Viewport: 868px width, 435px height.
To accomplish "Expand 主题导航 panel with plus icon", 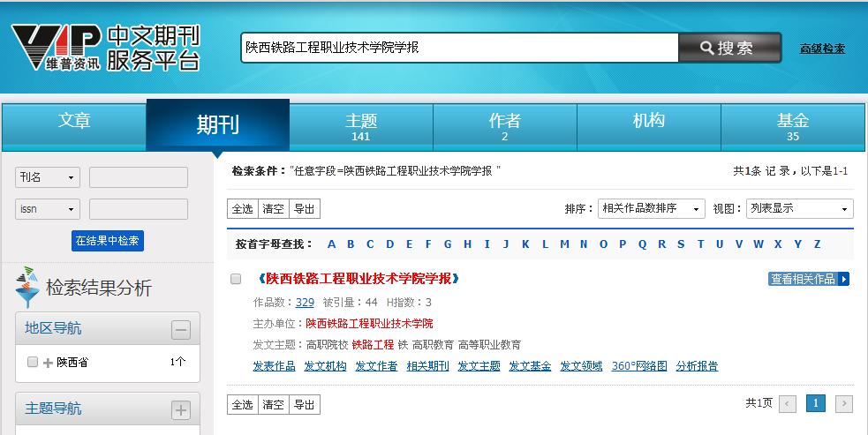I will pyautogui.click(x=181, y=410).
